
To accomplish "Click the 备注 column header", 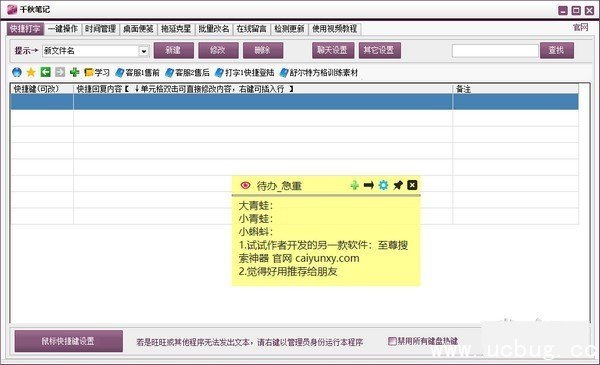I will pos(515,89).
